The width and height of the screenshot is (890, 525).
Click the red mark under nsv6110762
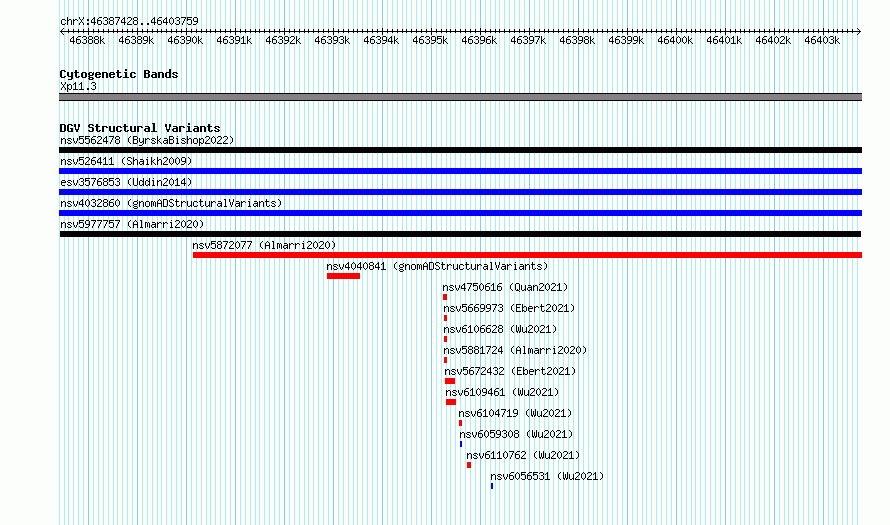[469, 465]
